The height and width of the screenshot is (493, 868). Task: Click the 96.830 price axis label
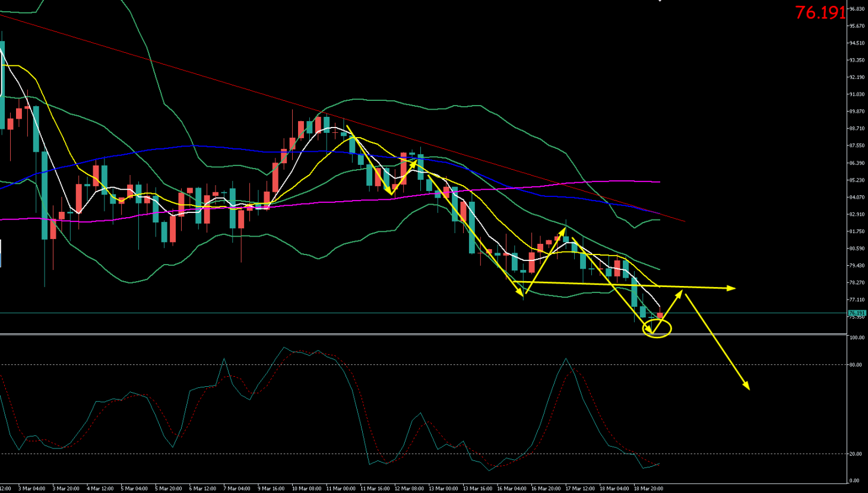coord(857,9)
